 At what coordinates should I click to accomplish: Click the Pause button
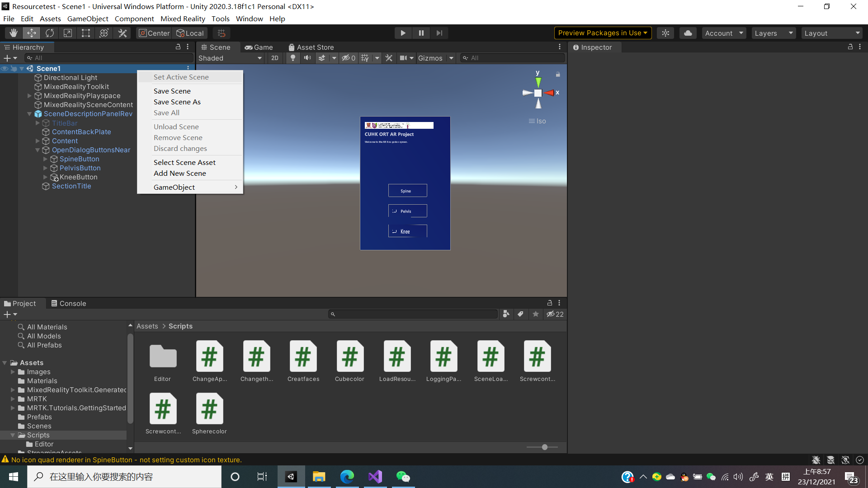coord(421,33)
